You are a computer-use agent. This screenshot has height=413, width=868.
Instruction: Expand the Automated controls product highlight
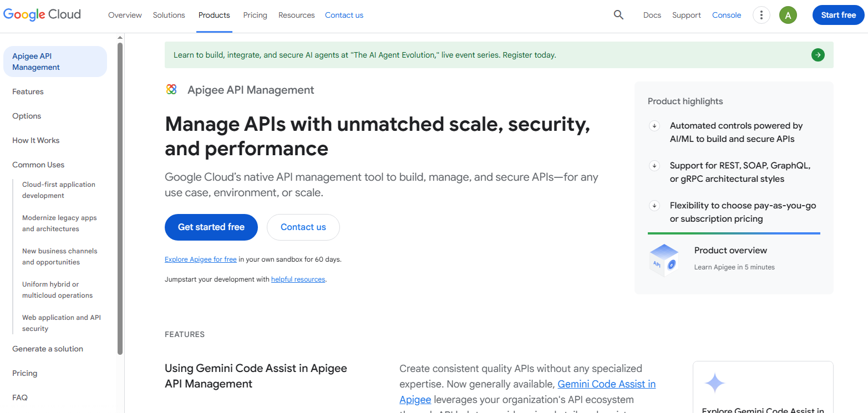[654, 126]
